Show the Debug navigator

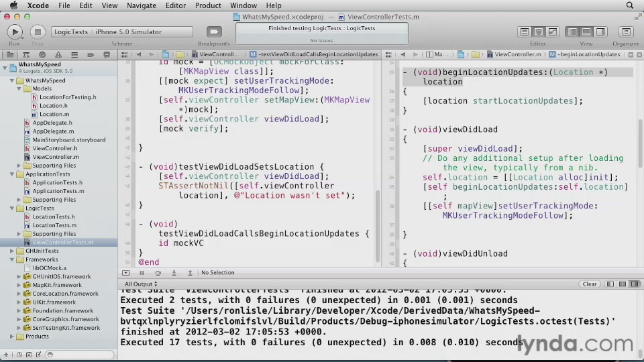click(x=74, y=54)
